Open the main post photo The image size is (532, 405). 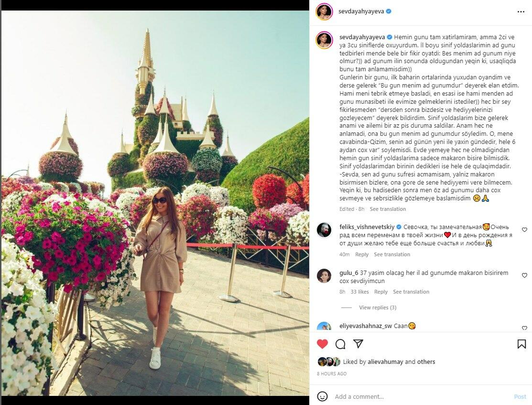tap(155, 203)
